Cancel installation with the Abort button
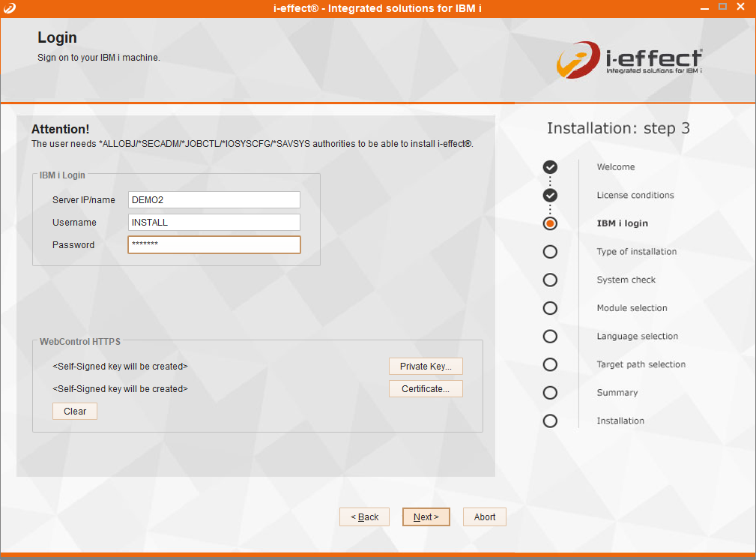 (x=485, y=517)
